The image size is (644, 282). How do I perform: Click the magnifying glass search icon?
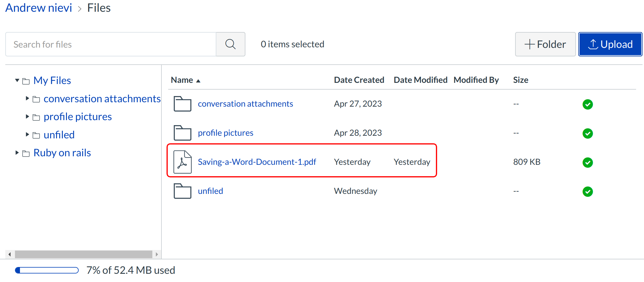point(230,44)
